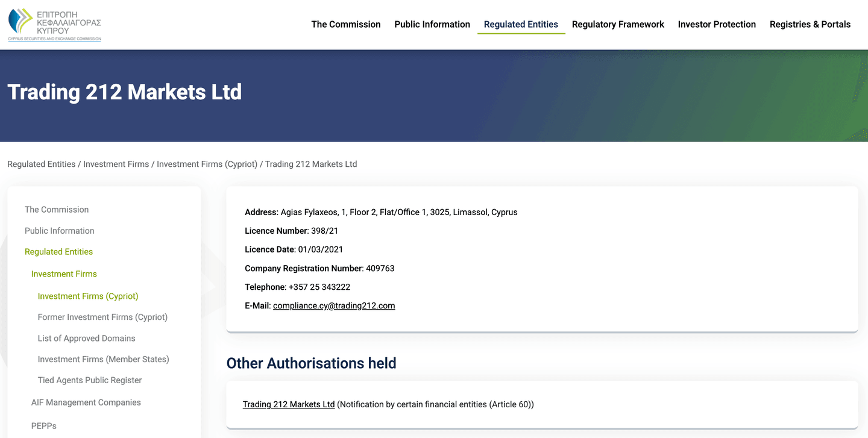This screenshot has width=868, height=438.
Task: Open Regulatory Framework menu
Action: click(x=618, y=25)
